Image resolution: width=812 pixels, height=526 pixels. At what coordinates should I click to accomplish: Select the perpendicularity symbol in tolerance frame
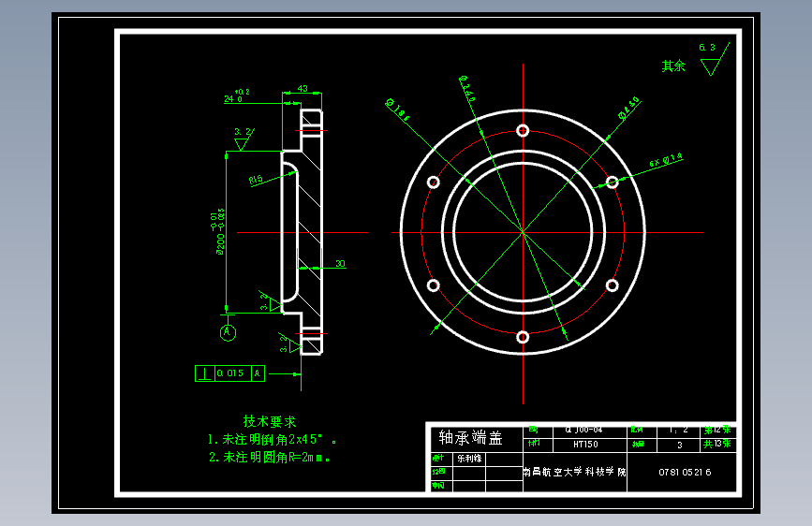205,373
